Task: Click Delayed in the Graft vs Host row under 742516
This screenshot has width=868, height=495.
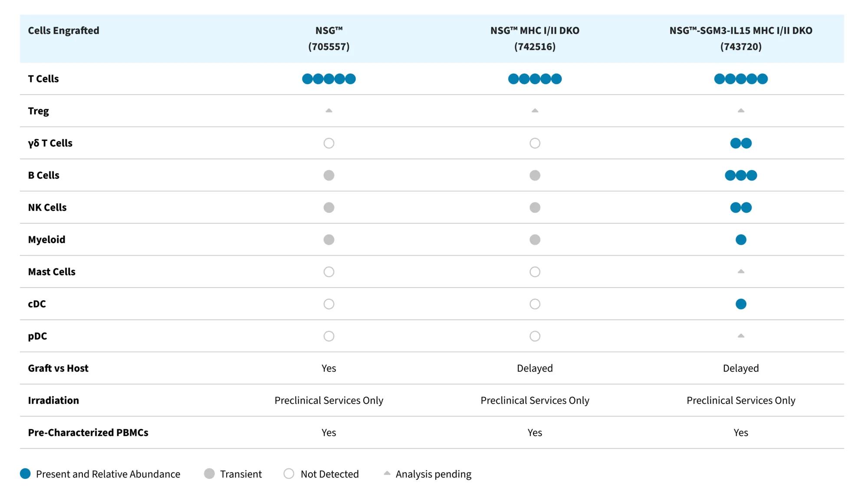Action: point(535,368)
